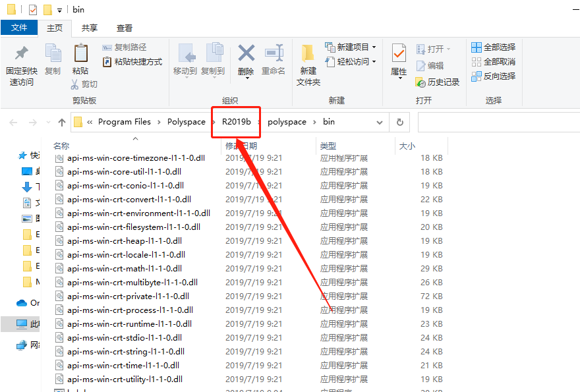Select api-ms-win-crt-conio-l1-1-0.dll
Screen dimensions: 580x392
point(125,185)
